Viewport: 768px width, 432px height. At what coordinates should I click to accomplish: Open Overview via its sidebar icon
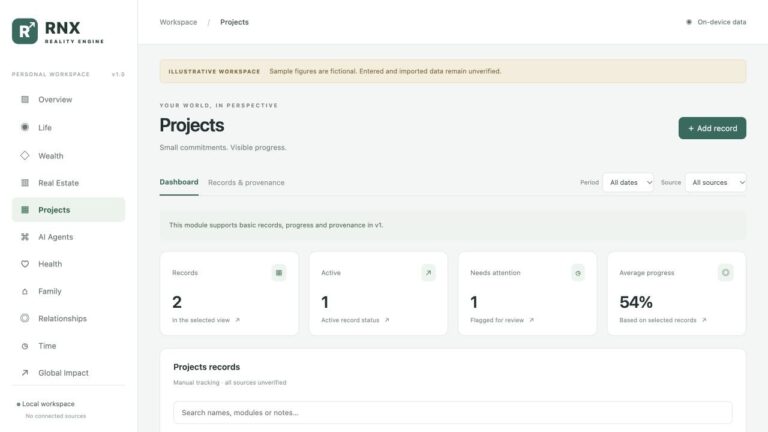coord(25,99)
